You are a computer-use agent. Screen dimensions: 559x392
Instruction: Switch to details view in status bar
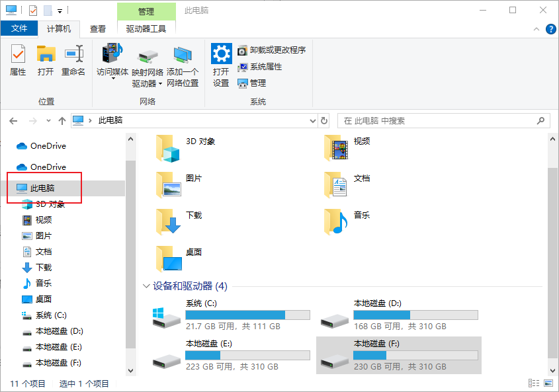click(534, 383)
